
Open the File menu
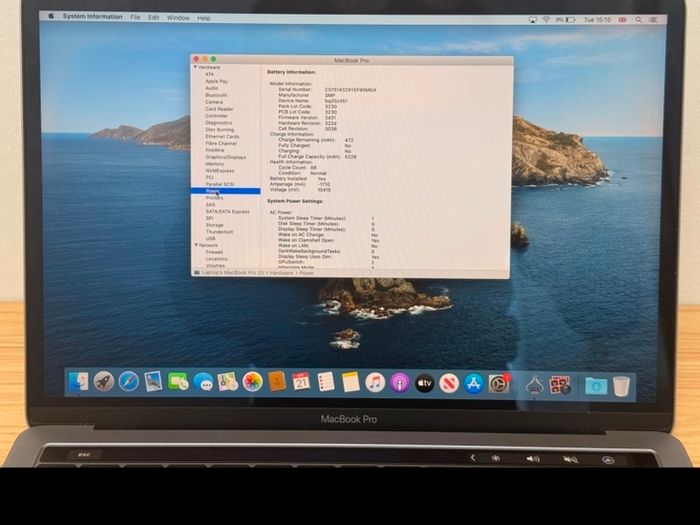pyautogui.click(x=135, y=17)
